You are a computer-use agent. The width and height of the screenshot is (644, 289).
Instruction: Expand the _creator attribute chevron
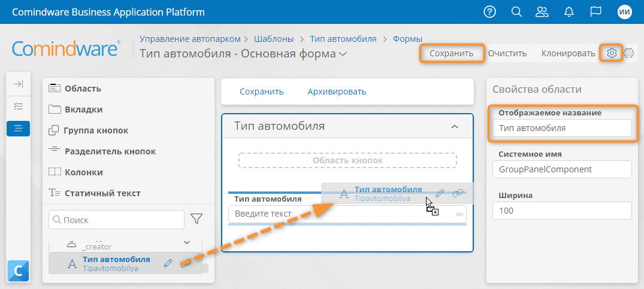[x=187, y=243]
